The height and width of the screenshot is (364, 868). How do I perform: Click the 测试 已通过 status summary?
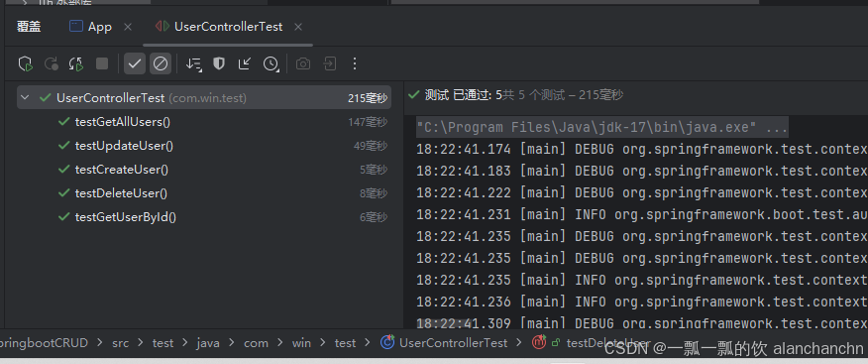tap(515, 95)
